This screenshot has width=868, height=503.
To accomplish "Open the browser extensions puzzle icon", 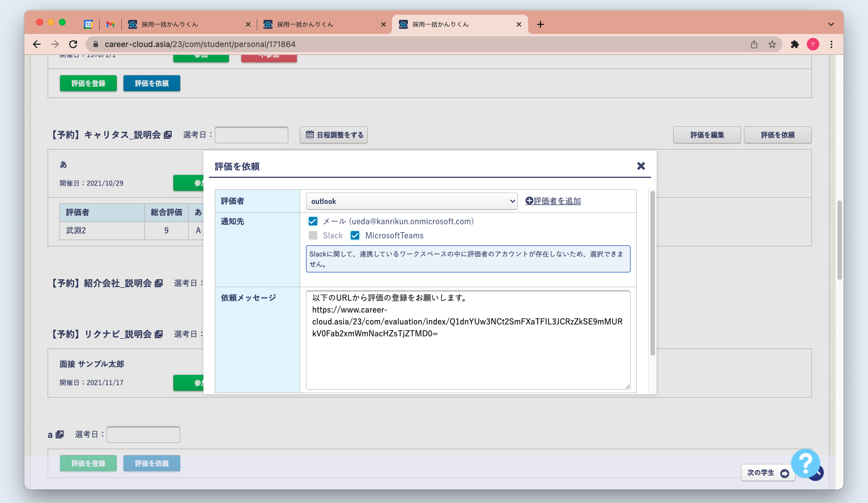I will 794,44.
